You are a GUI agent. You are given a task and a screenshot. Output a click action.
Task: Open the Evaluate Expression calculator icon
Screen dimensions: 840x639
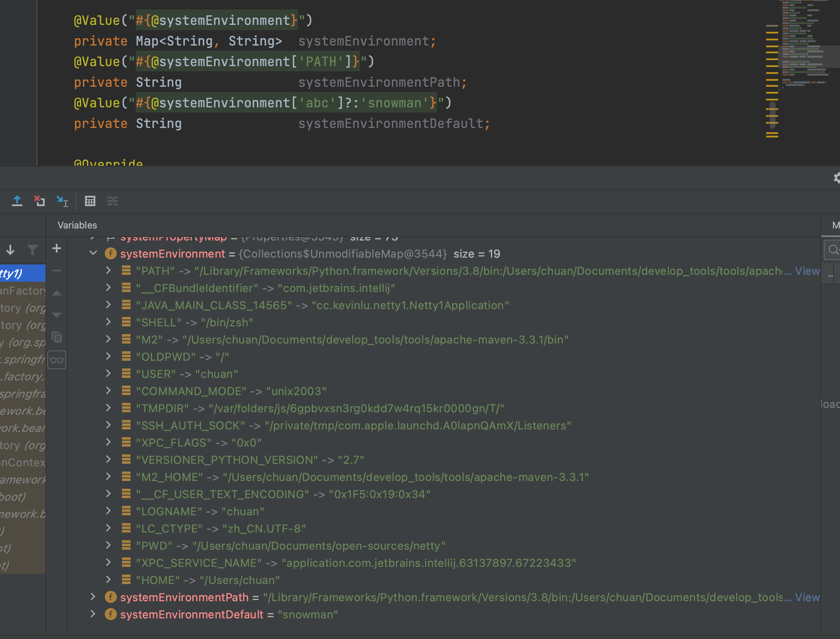90,201
